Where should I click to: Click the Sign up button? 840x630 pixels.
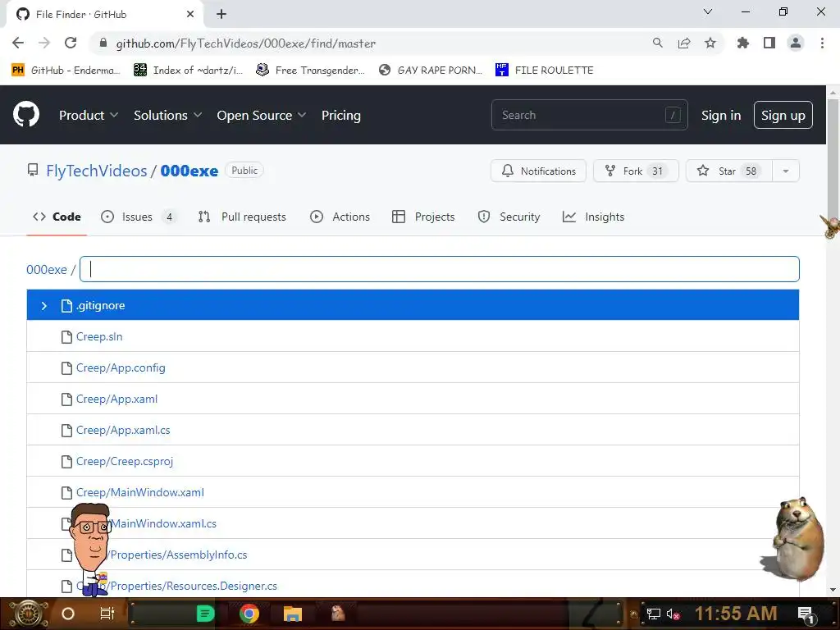tap(783, 115)
